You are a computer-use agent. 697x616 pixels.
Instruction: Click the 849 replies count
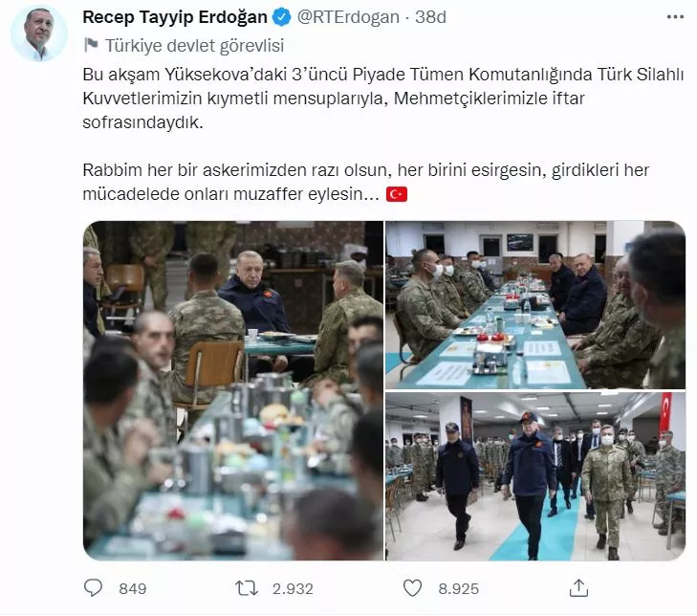[x=133, y=589]
